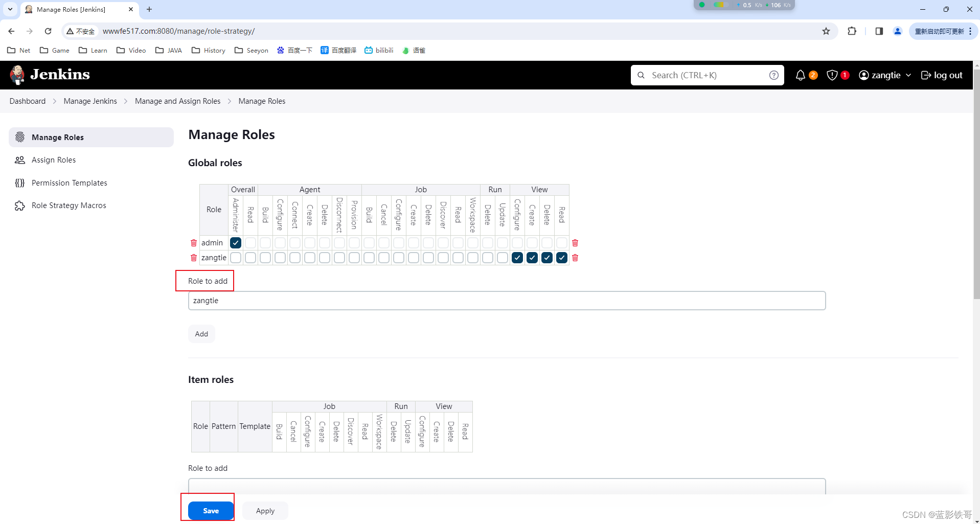Uncheck admin Overall Administer checkbox
Image resolution: width=980 pixels, height=524 pixels.
(x=236, y=243)
